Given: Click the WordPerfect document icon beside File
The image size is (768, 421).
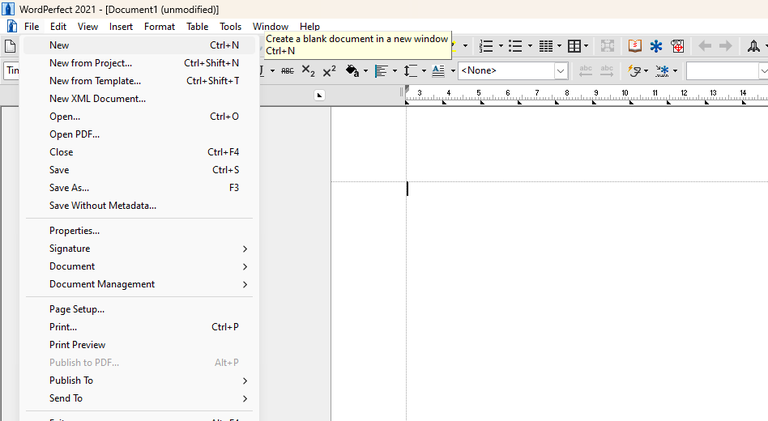Looking at the screenshot, I should coord(12,26).
